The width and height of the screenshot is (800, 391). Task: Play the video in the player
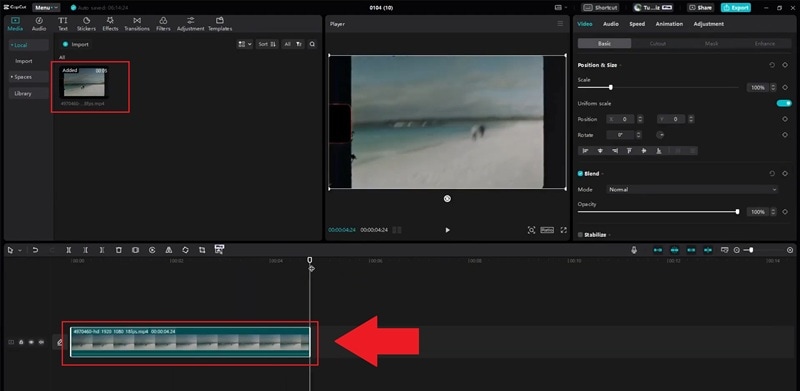[447, 230]
